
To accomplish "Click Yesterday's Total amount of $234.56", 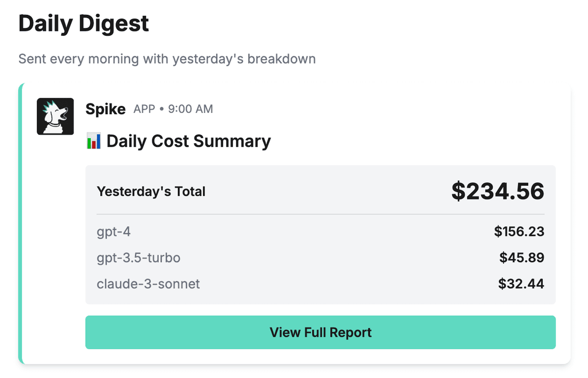I will click(498, 191).
